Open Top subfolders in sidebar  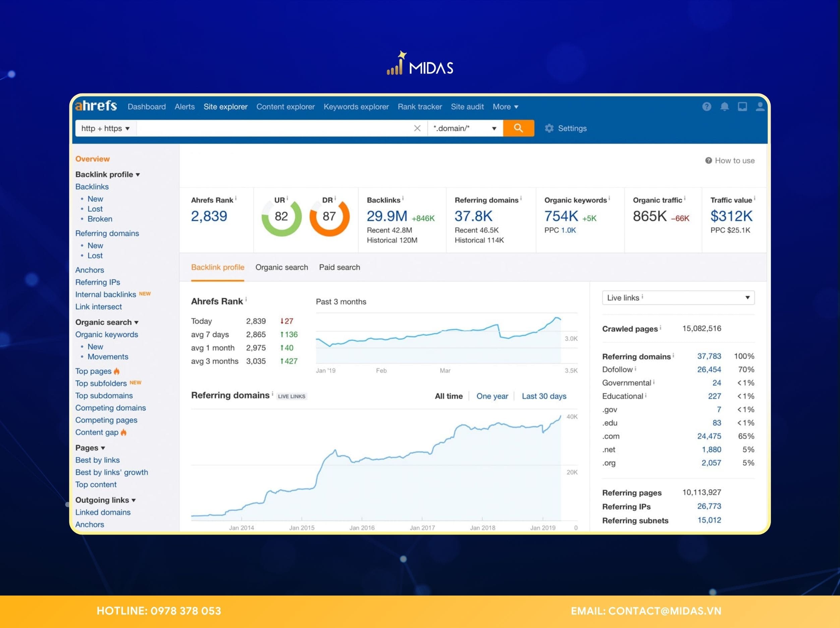coord(101,383)
